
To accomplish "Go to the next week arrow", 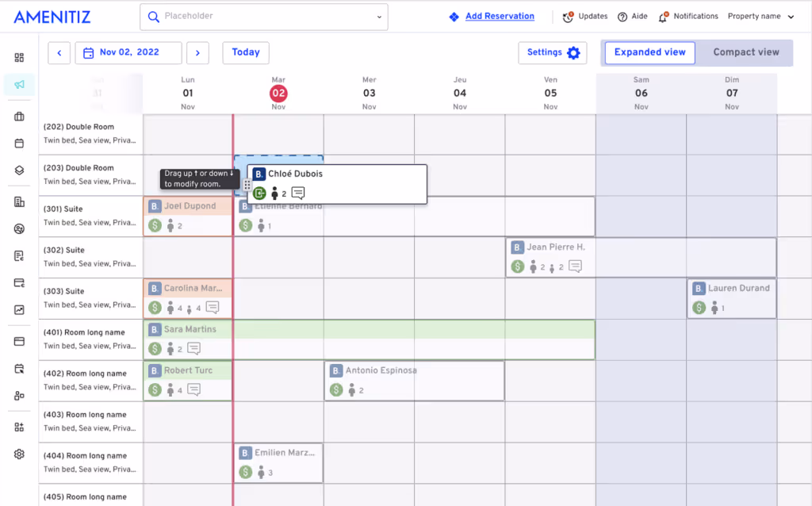I will click(x=197, y=53).
